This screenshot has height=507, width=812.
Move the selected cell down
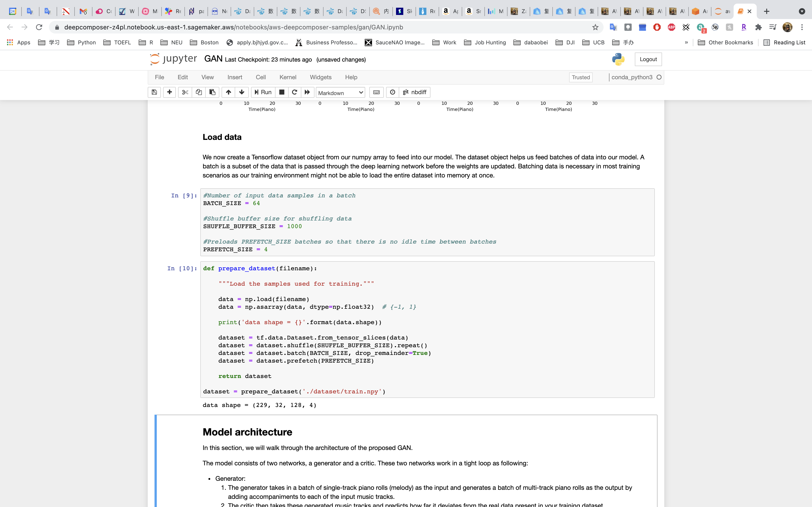click(242, 92)
